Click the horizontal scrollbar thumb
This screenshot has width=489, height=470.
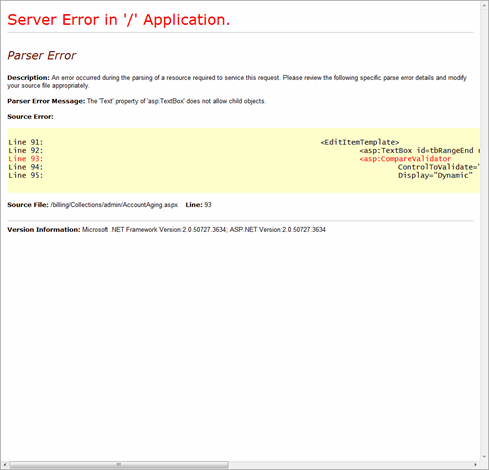[119, 464]
